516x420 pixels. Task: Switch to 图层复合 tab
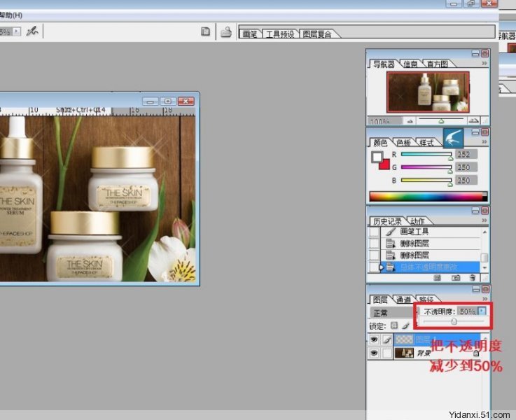317,34
